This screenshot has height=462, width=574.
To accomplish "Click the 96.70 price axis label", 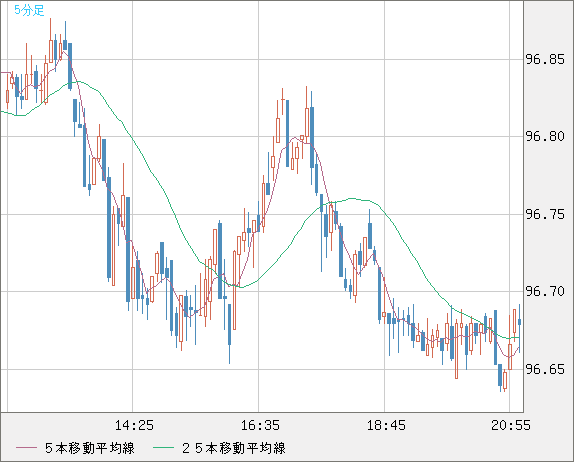I will pyautogui.click(x=545, y=292).
